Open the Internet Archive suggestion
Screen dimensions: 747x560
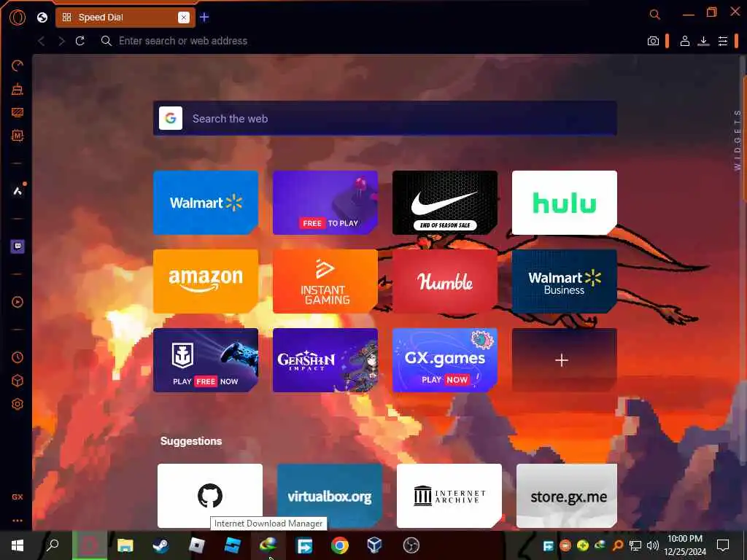point(449,496)
